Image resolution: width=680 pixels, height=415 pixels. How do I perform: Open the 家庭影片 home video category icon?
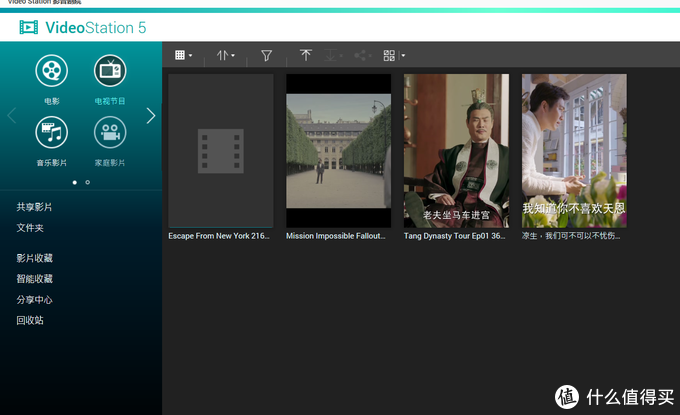tap(110, 132)
